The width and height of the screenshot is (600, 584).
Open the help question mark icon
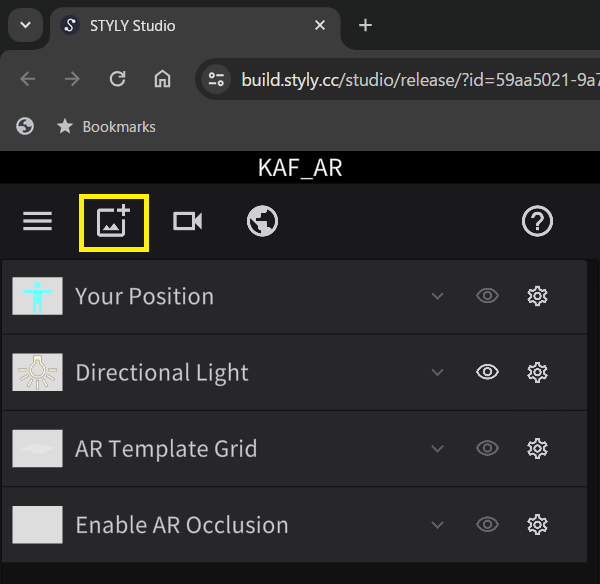pos(538,221)
